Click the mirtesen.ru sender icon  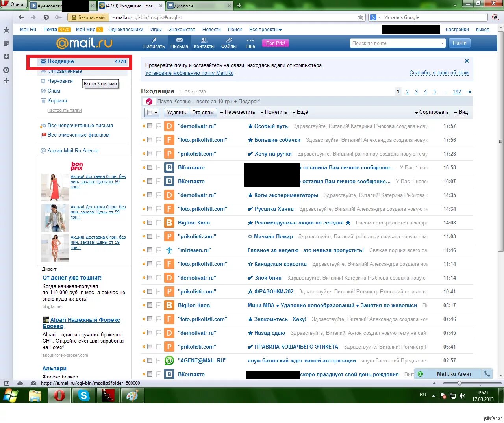pos(169,250)
